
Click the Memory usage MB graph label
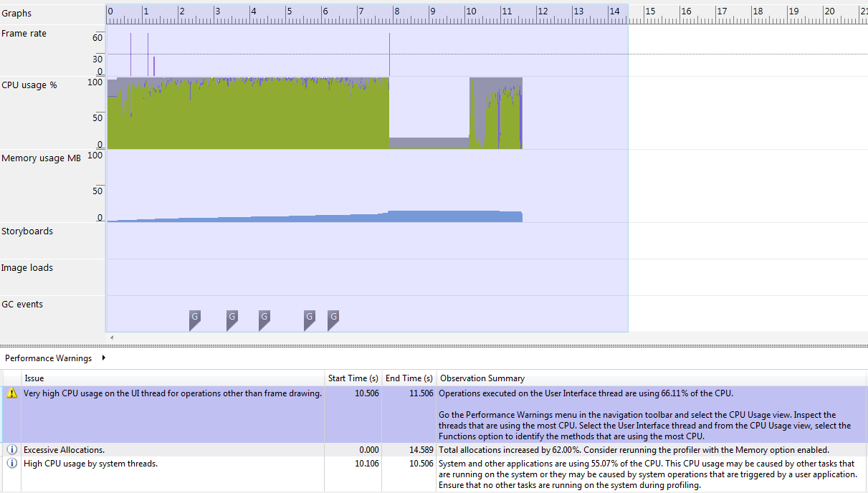click(41, 158)
